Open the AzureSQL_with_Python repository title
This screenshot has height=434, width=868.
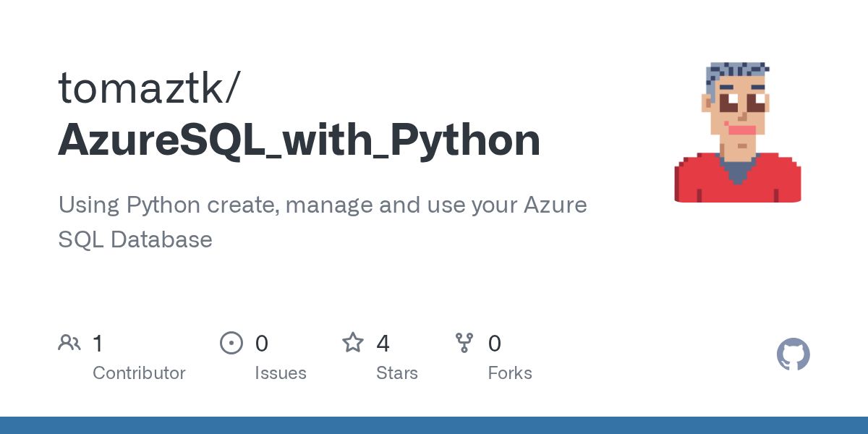point(299,140)
